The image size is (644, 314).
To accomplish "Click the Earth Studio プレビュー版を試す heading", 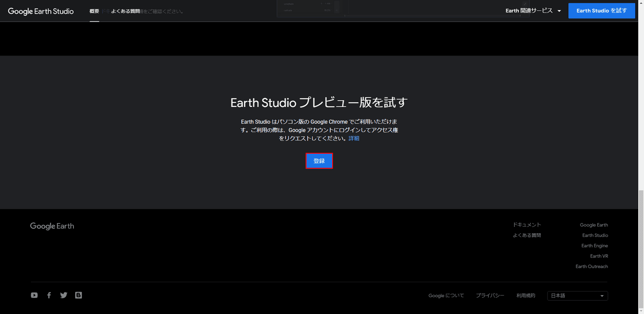I will coord(319,102).
